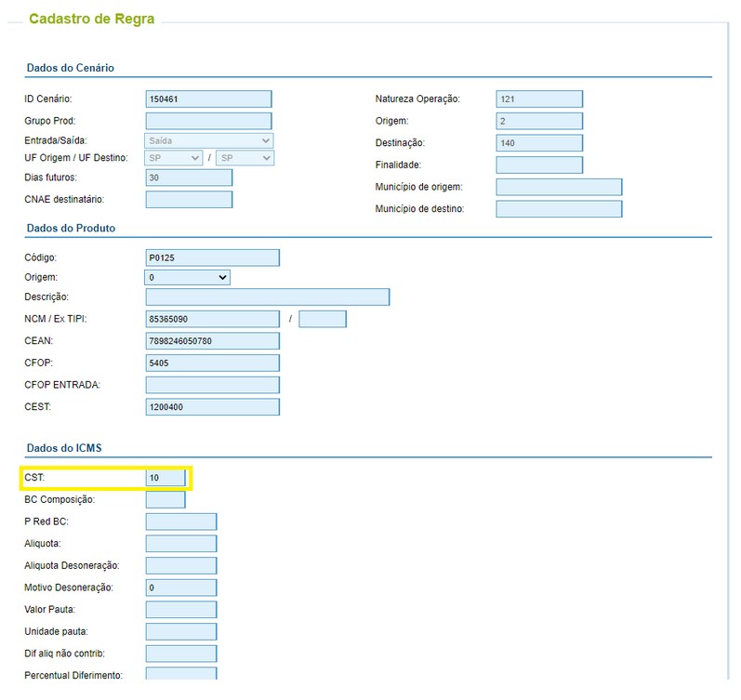Focus the Unidade pauta field
741x700 pixels.
pyautogui.click(x=181, y=632)
